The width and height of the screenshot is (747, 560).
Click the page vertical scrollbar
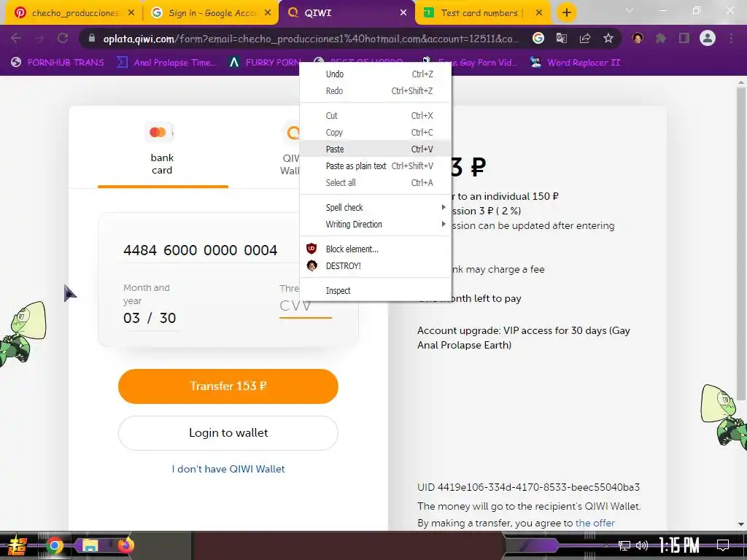click(x=741, y=243)
